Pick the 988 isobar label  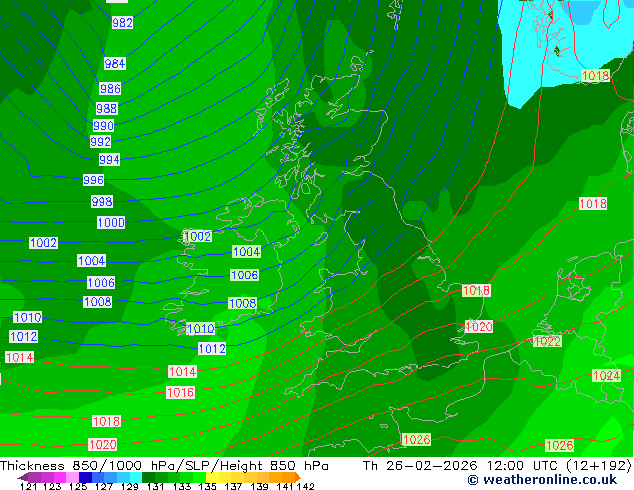107,108
